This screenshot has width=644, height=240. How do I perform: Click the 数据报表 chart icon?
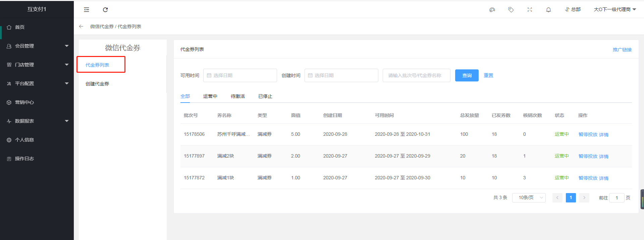(x=9, y=121)
